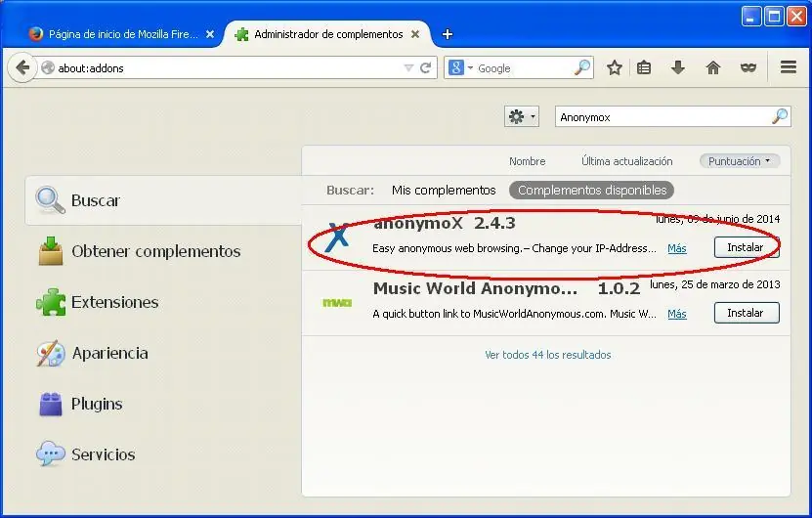Open Más link for anonymoX
Viewport: 812px width, 518px height.
pyautogui.click(x=677, y=248)
